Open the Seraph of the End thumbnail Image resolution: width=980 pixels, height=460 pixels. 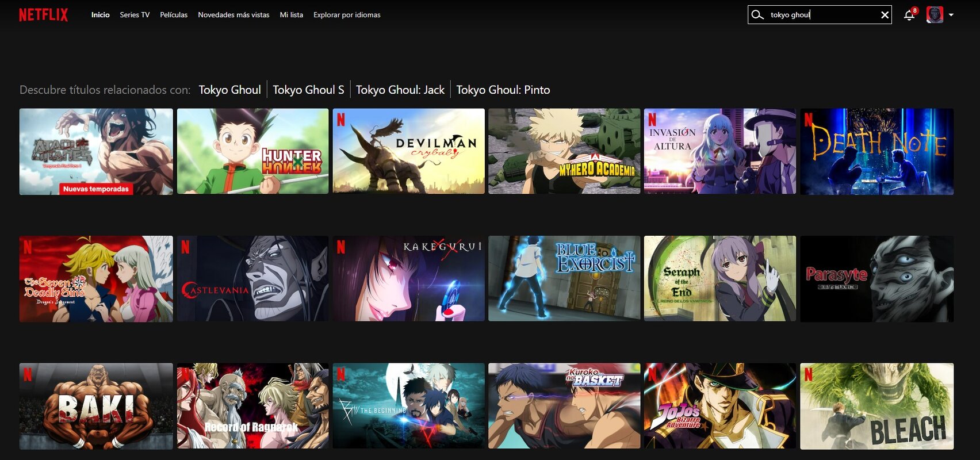click(x=720, y=279)
